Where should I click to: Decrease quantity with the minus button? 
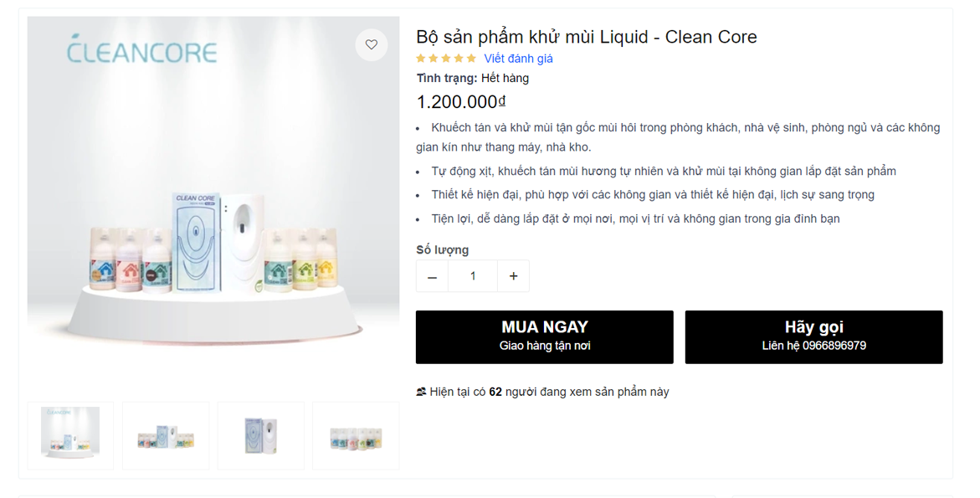(432, 276)
